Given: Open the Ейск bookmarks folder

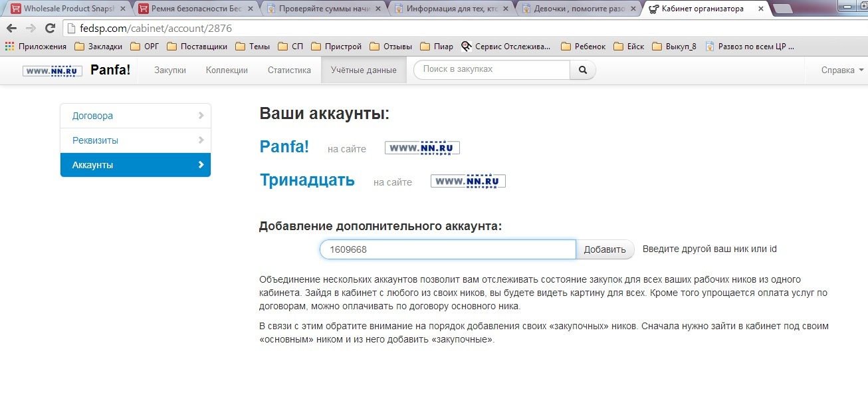Looking at the screenshot, I should pos(629,47).
